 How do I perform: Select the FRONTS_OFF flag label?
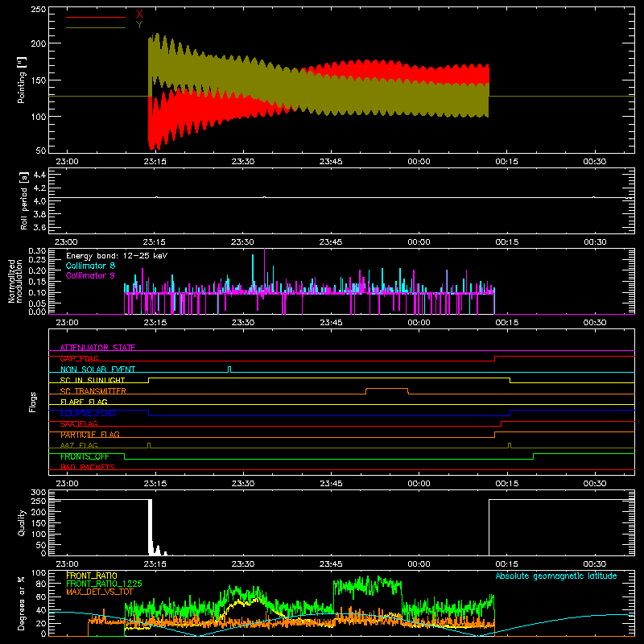85,456
